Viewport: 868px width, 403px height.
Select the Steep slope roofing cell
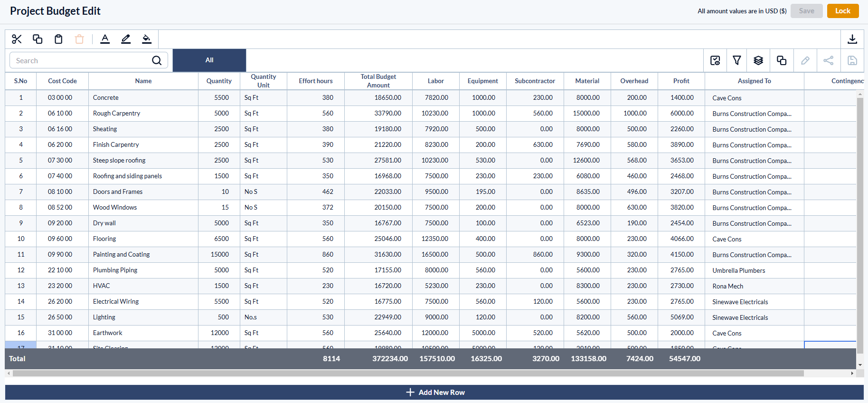[x=143, y=160]
